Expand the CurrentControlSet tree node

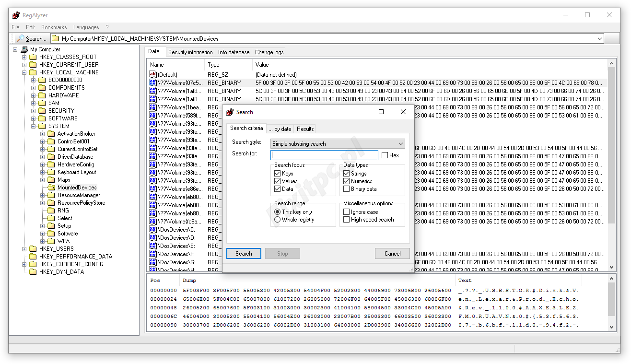[42, 149]
